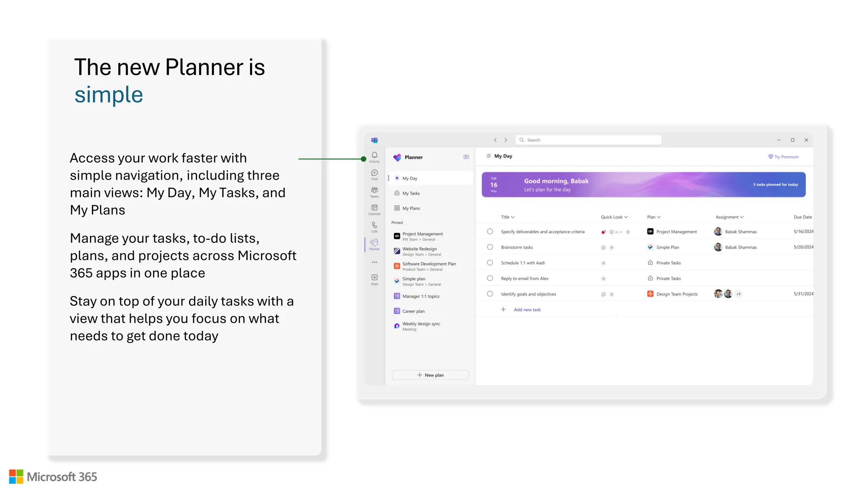Click the New plan button
868x488 pixels.
pyautogui.click(x=430, y=375)
